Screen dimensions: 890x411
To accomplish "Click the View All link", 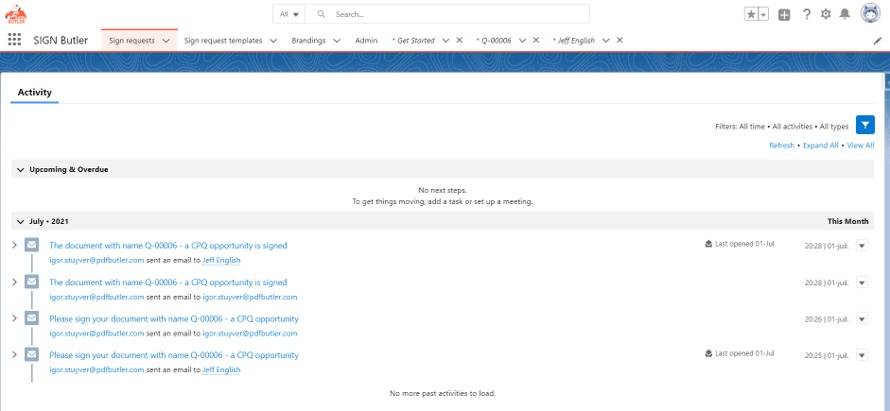I will (x=860, y=145).
